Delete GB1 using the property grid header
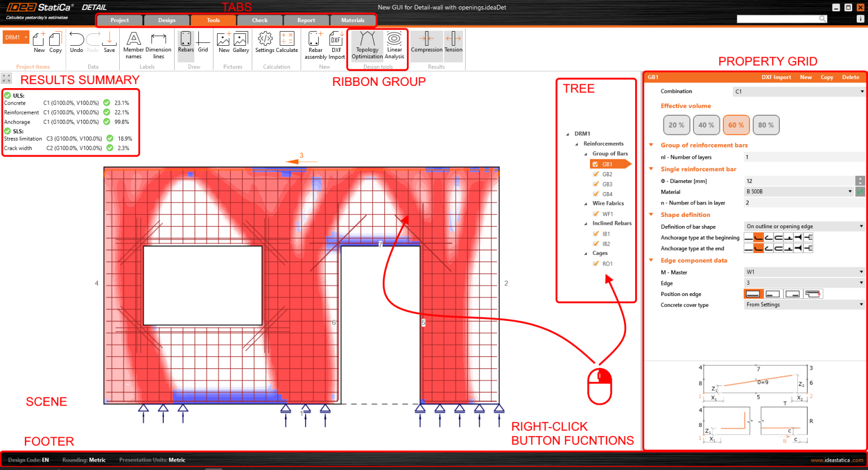 [x=850, y=77]
